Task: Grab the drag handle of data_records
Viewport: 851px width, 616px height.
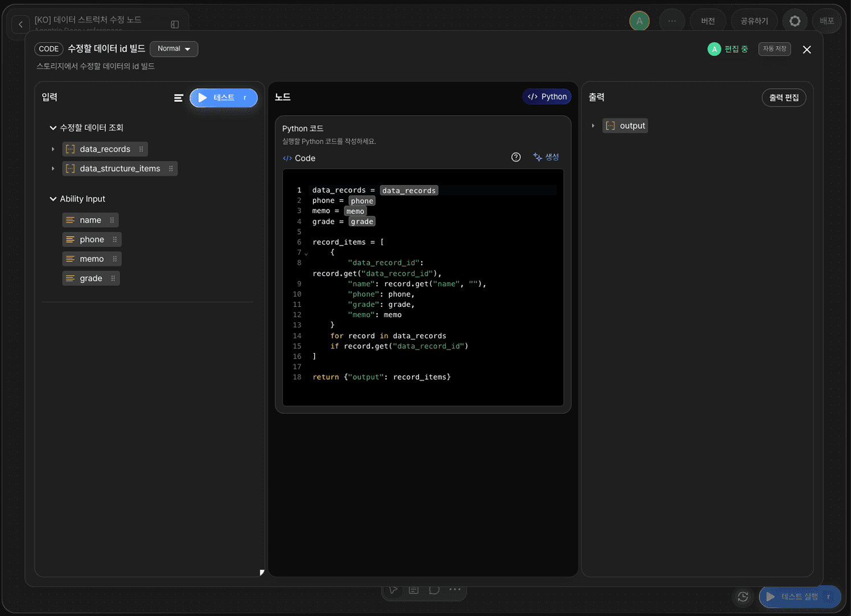Action: click(141, 149)
